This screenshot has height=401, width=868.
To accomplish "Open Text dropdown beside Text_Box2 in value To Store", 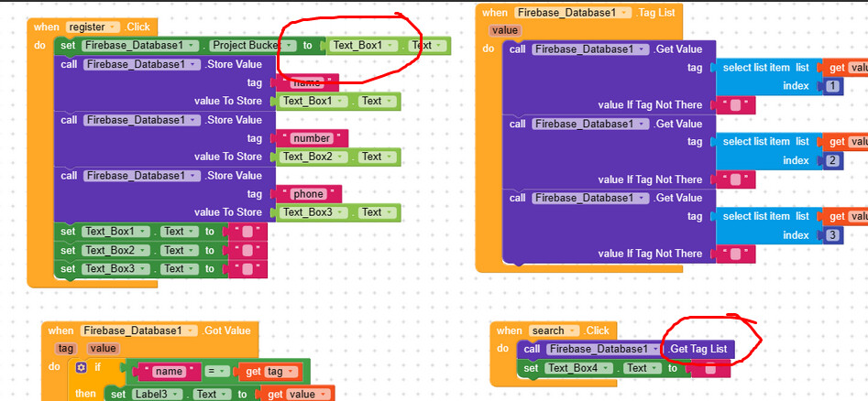I will (377, 157).
